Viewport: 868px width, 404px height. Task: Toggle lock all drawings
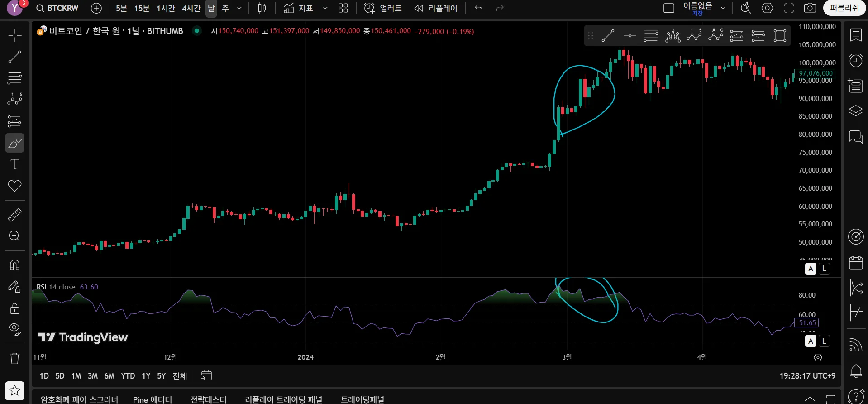[14, 308]
